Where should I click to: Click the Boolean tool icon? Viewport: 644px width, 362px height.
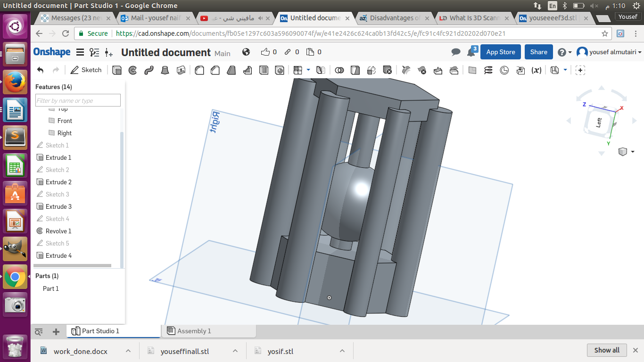pyautogui.click(x=339, y=70)
